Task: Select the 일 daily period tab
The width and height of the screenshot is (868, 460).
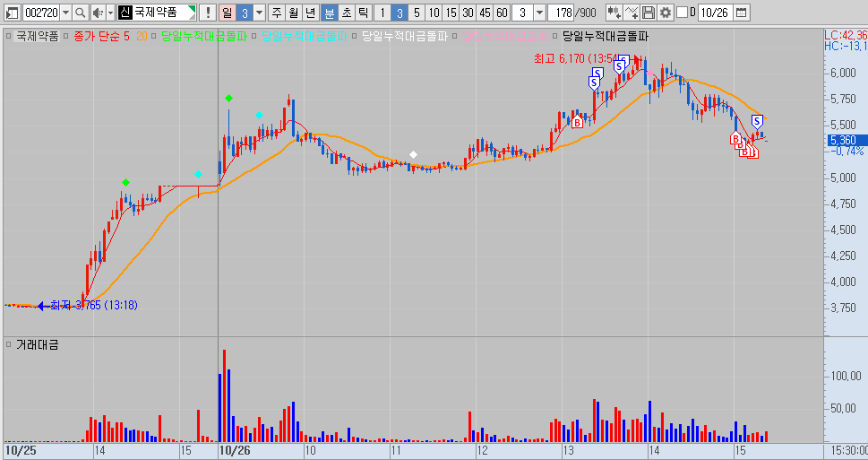Action: (227, 13)
